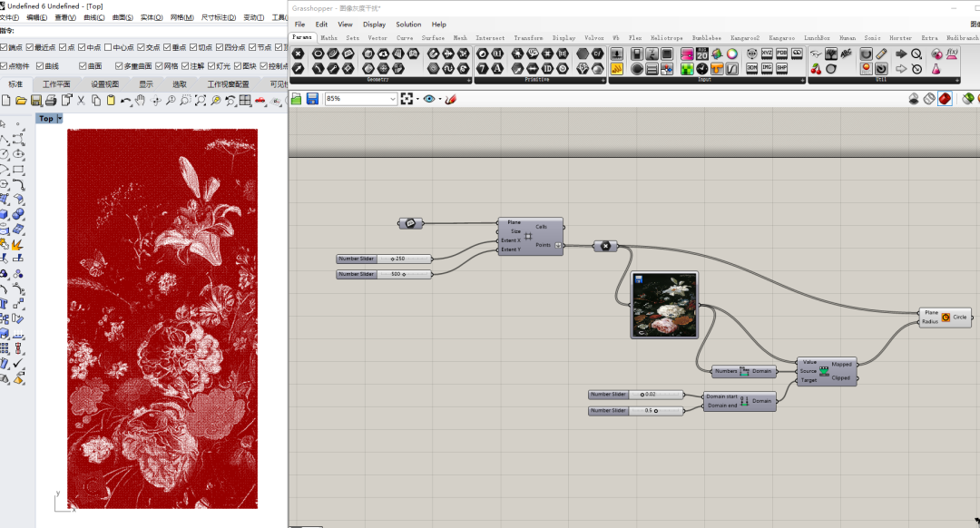Click the Rhino print icon in the standard toolbar
The width and height of the screenshot is (980, 528).
51,101
